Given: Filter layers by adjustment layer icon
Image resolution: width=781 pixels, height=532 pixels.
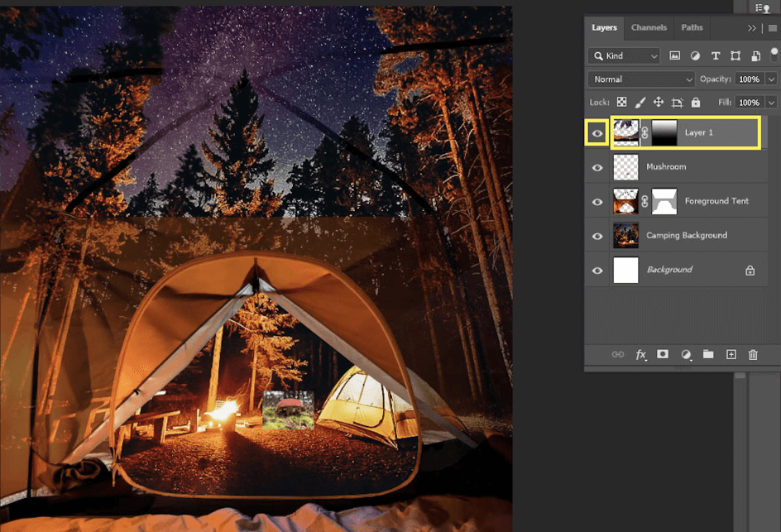Looking at the screenshot, I should coord(695,55).
